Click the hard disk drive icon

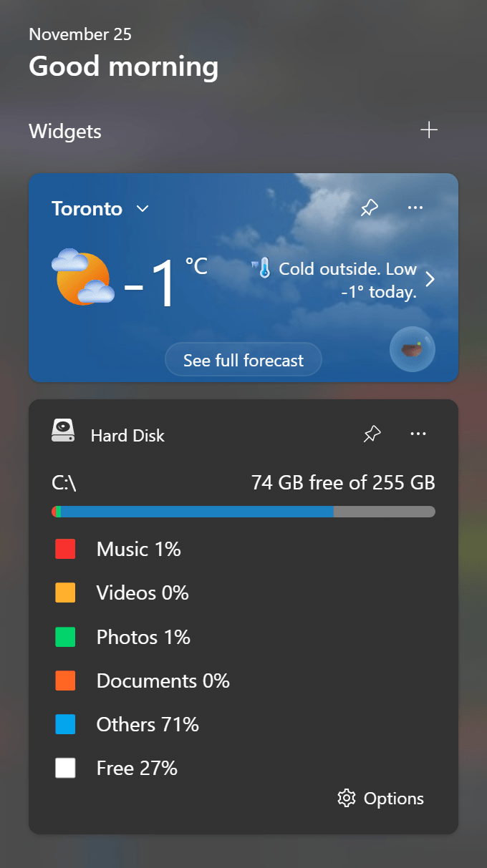click(x=63, y=431)
